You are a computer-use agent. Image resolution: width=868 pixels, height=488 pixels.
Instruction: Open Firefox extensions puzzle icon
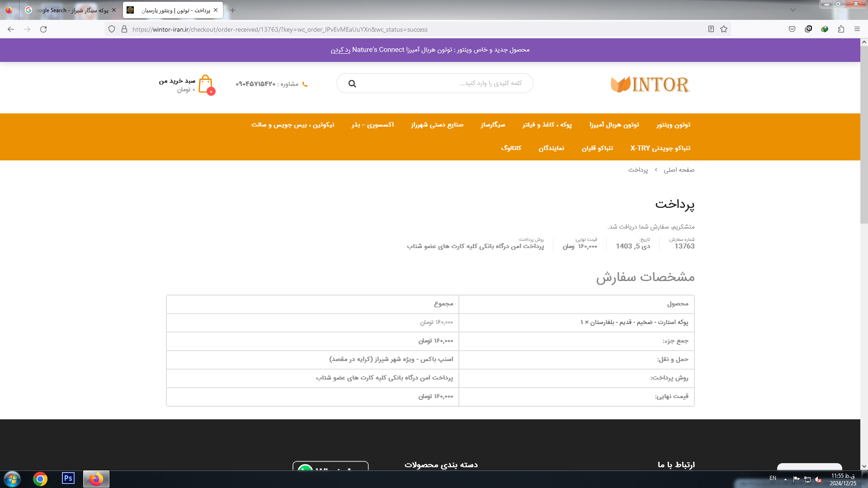pos(841,29)
